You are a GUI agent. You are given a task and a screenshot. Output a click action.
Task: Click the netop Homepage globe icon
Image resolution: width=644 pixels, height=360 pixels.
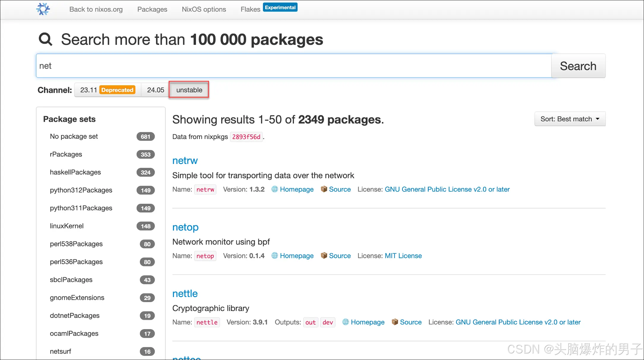click(275, 256)
